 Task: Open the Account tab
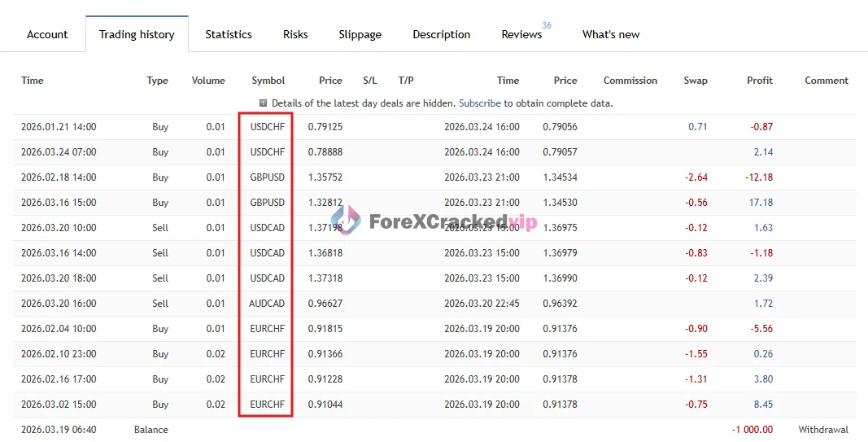[47, 34]
